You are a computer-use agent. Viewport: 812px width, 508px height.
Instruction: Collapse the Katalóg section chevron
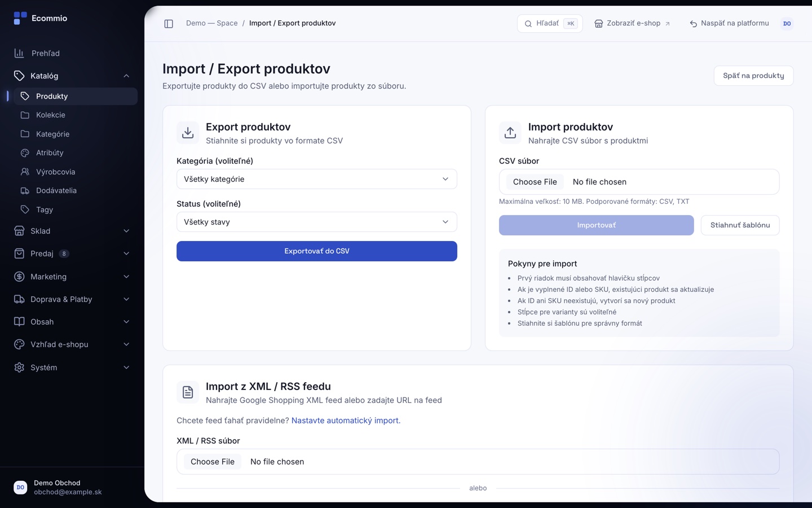point(126,76)
